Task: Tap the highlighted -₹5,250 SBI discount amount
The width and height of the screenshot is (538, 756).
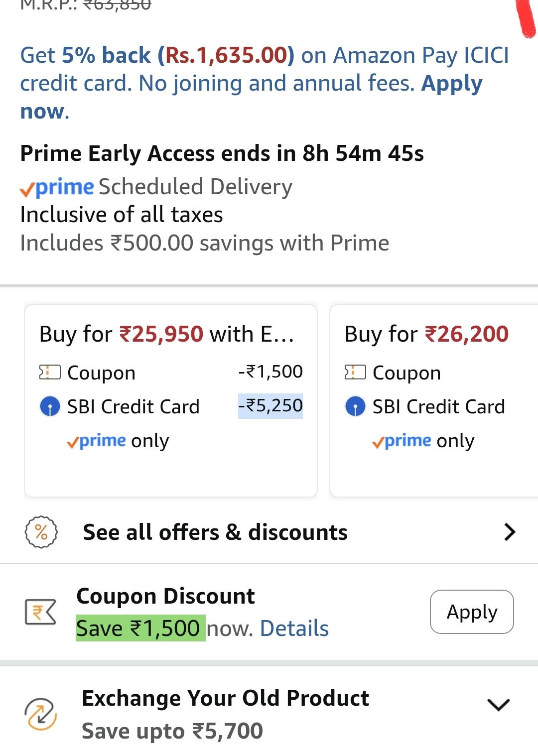Action: [270, 405]
